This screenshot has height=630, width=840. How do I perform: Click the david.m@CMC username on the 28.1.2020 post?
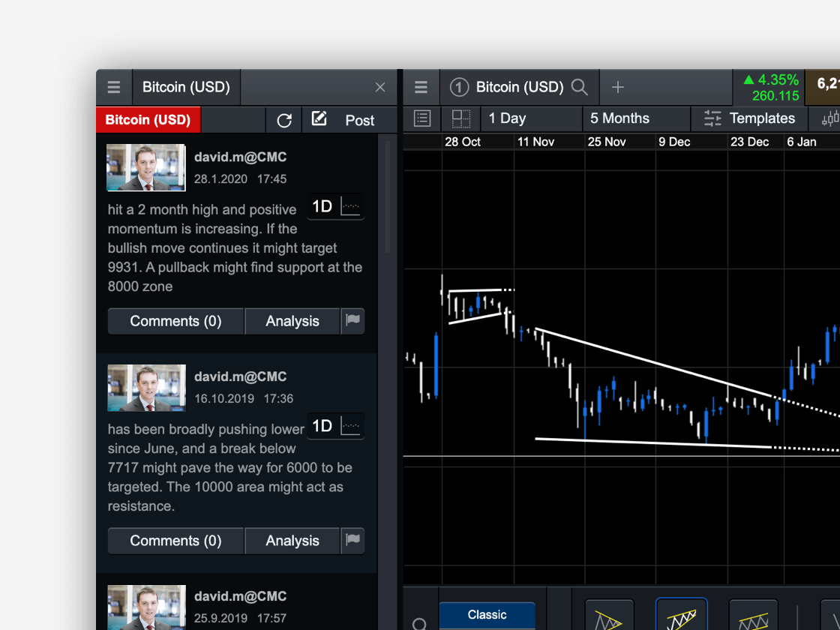(x=241, y=157)
